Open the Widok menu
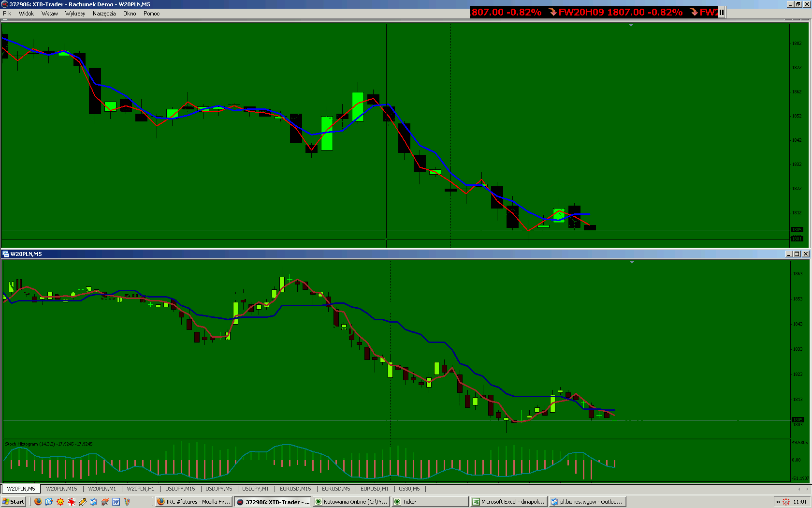Viewport: 812px width, 508px height. pos(26,14)
